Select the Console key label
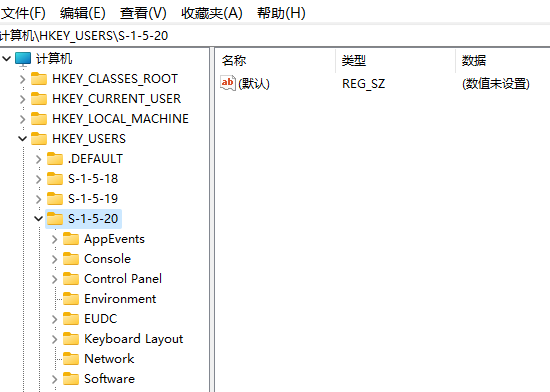The image size is (550, 392). point(107,259)
